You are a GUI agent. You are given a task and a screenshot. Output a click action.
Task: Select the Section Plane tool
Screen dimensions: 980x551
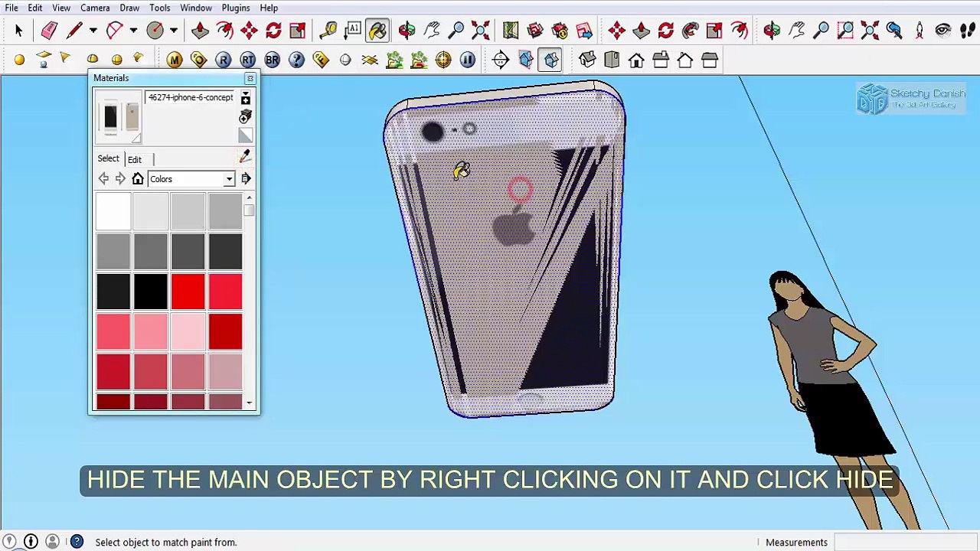tap(501, 60)
